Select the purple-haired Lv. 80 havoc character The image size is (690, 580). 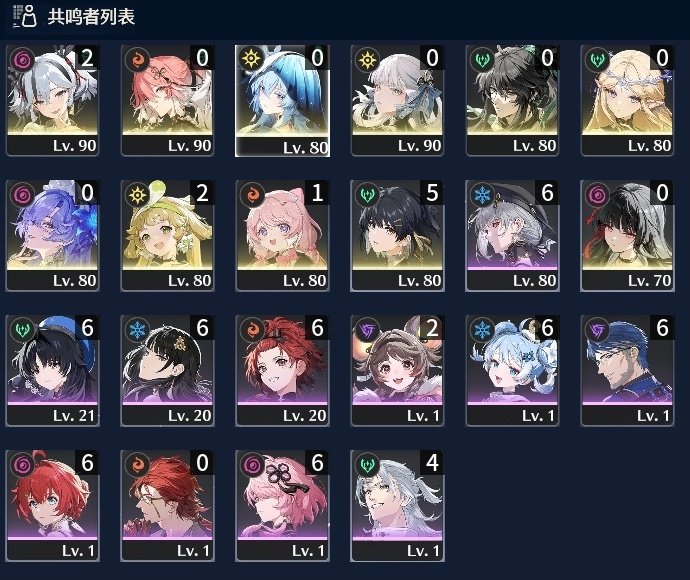click(x=52, y=235)
